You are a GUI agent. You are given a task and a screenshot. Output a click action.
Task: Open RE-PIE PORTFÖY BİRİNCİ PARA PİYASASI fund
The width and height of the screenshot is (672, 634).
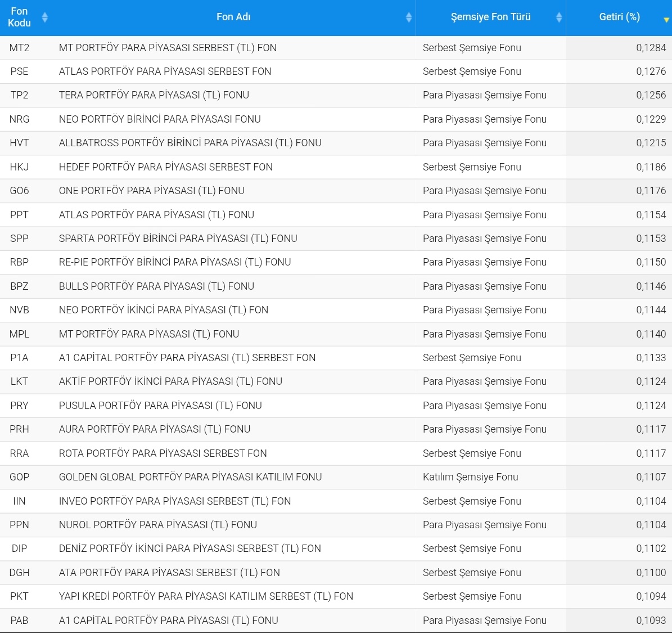click(175, 262)
